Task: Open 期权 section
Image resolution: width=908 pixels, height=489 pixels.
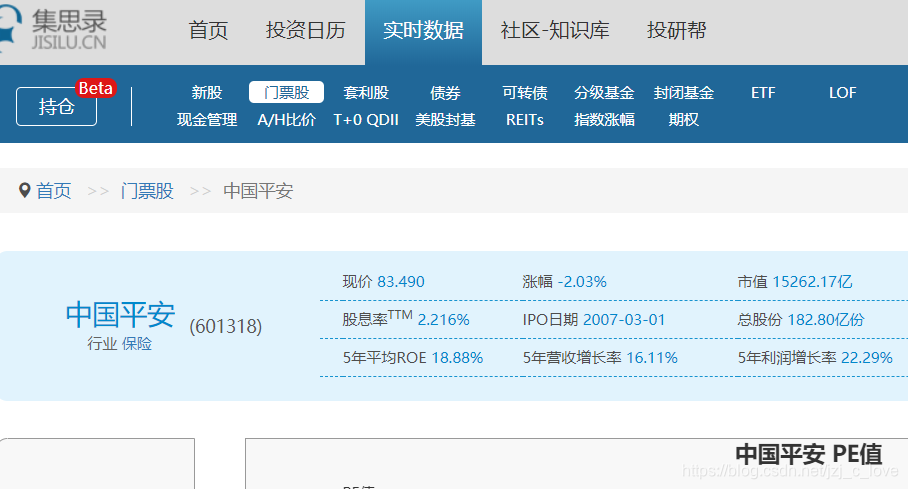Action: (683, 119)
